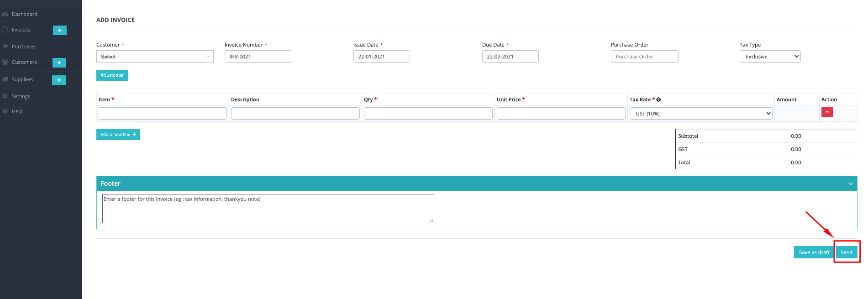The width and height of the screenshot is (868, 299).
Task: Click the Total row value 0.00
Action: (796, 163)
